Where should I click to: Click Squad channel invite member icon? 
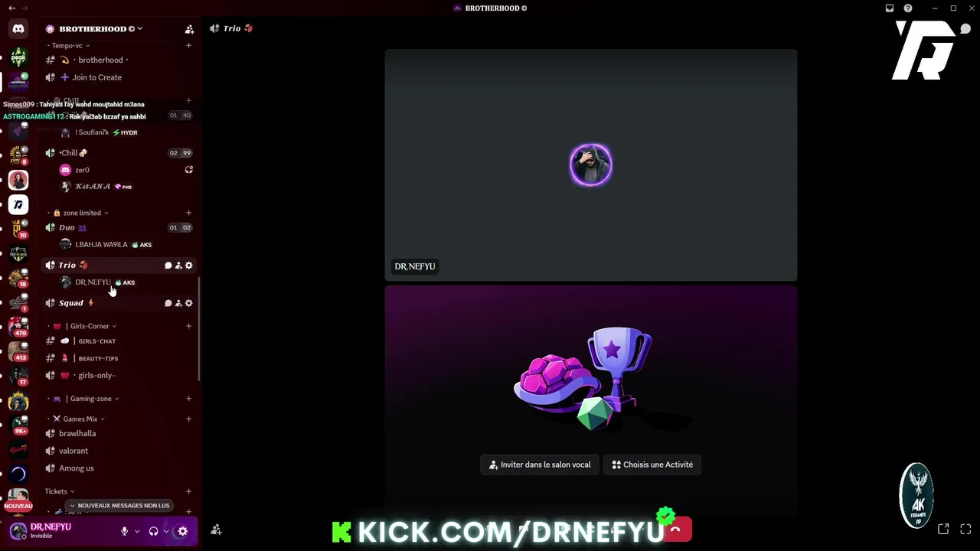tap(178, 303)
